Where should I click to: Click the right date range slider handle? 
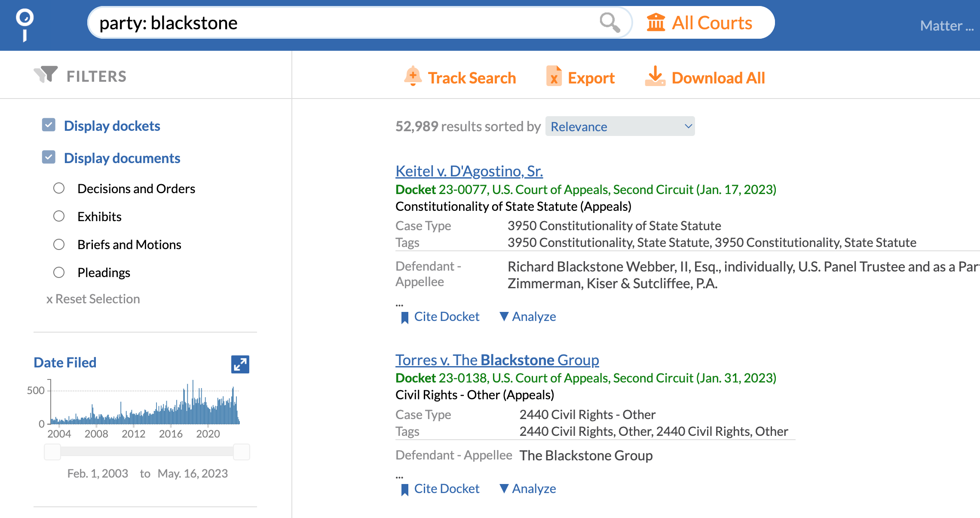pos(242,452)
